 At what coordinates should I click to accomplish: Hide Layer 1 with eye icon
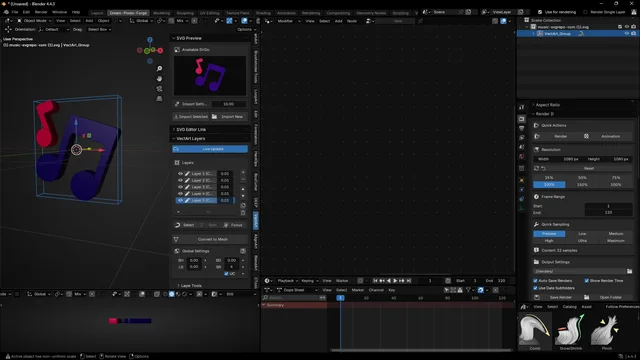tap(180, 173)
